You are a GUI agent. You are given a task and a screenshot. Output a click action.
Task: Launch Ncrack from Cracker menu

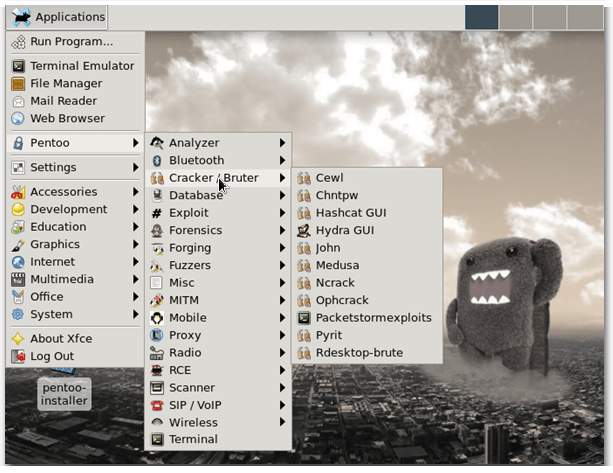pos(367,283)
